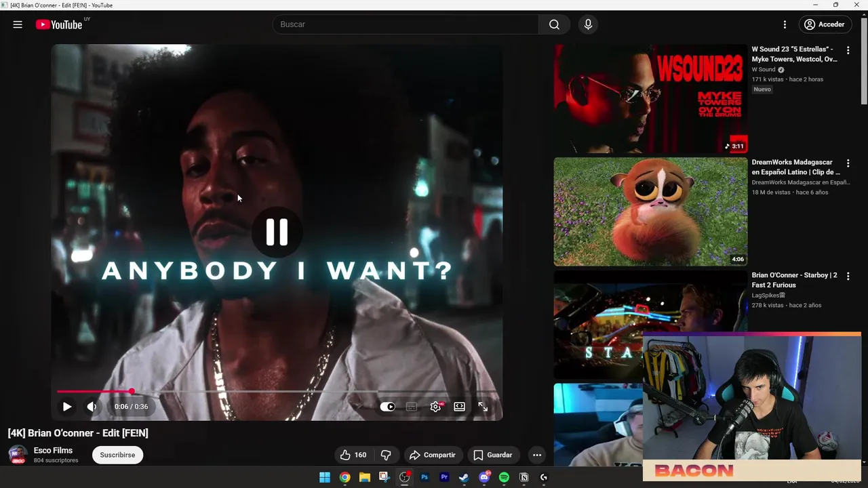Open player settings gear with HD badge

tap(436, 407)
